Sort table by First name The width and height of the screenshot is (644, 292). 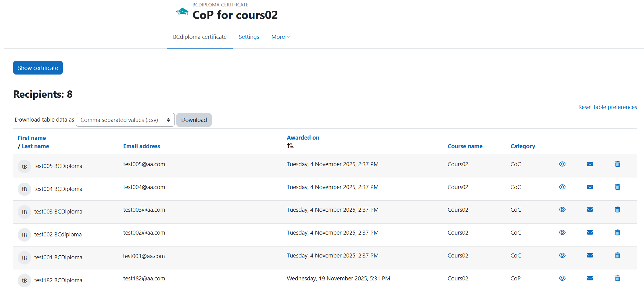(32, 138)
